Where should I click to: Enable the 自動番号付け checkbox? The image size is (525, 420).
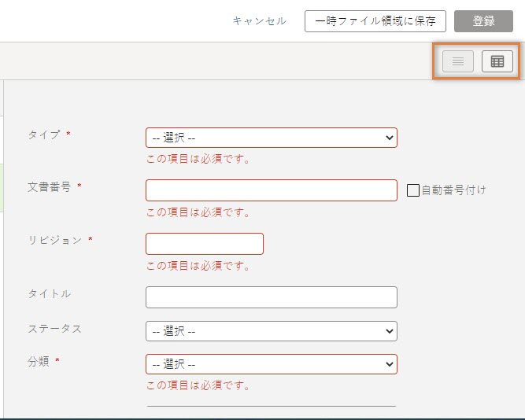pyautogui.click(x=413, y=190)
